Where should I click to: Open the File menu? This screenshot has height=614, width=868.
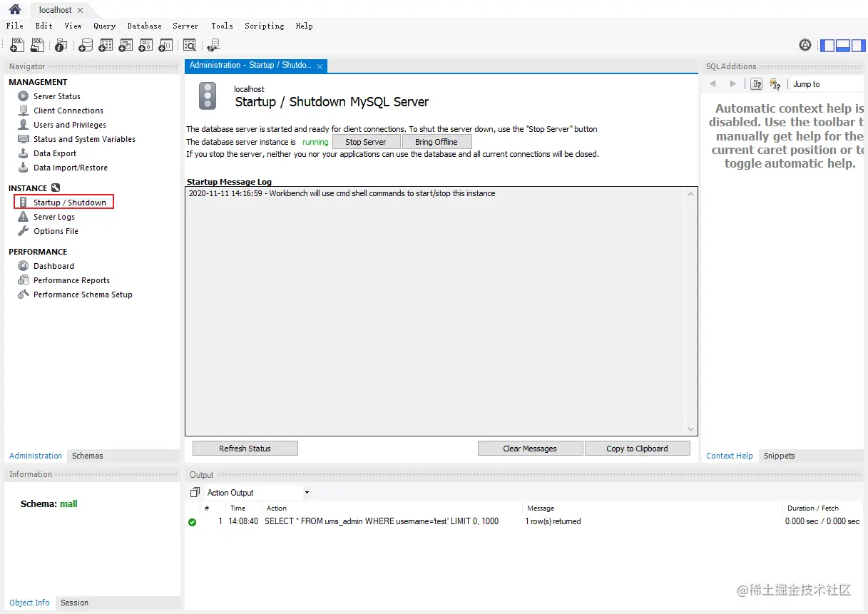14,26
